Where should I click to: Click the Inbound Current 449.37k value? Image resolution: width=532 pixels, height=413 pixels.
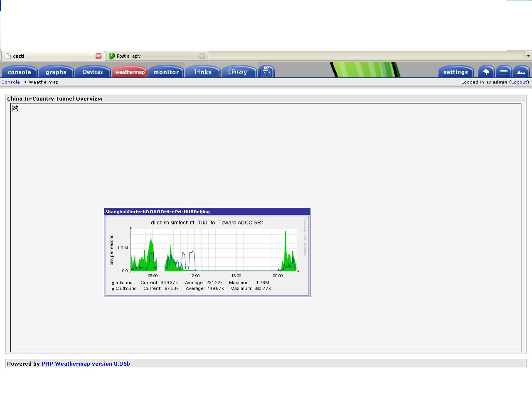[x=169, y=283]
